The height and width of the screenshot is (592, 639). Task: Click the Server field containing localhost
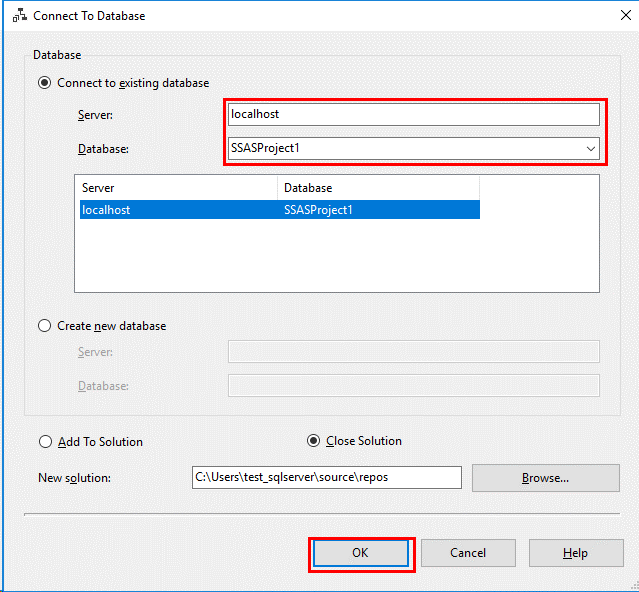[413, 115]
